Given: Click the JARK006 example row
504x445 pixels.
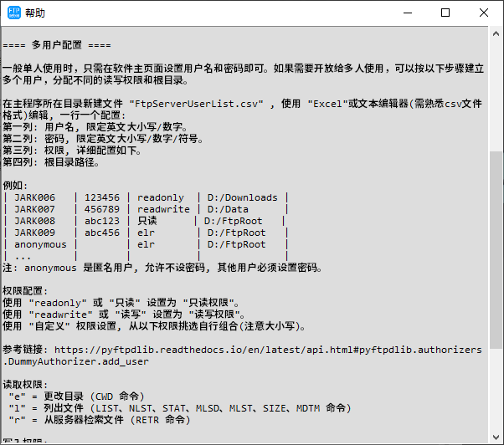Looking at the screenshot, I should [146, 197].
